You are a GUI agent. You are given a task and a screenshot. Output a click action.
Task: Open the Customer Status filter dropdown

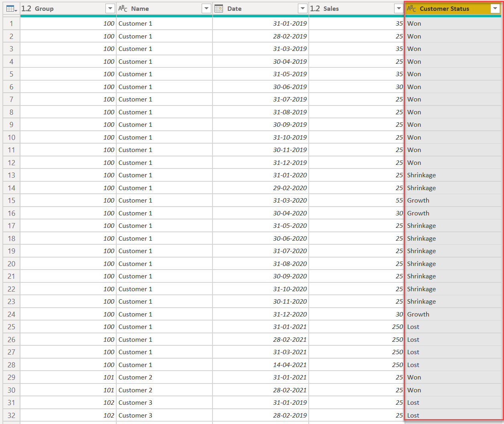[x=495, y=8]
